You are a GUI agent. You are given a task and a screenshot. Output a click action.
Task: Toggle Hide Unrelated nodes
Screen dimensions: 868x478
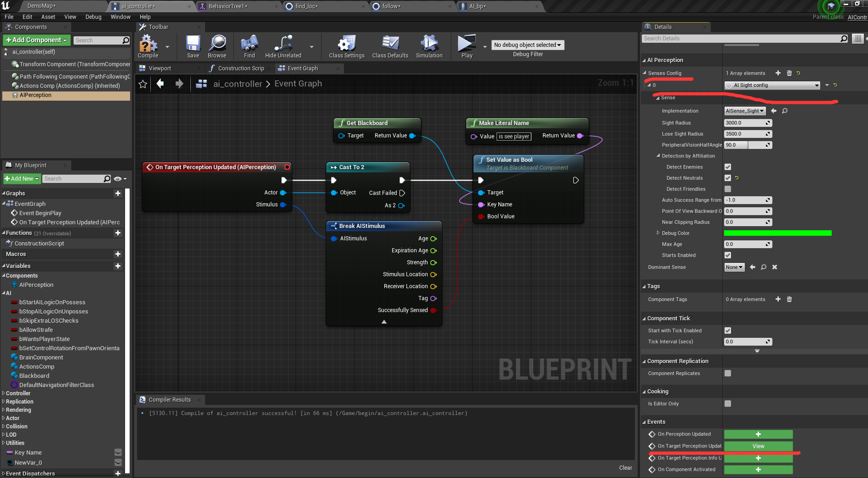(282, 46)
